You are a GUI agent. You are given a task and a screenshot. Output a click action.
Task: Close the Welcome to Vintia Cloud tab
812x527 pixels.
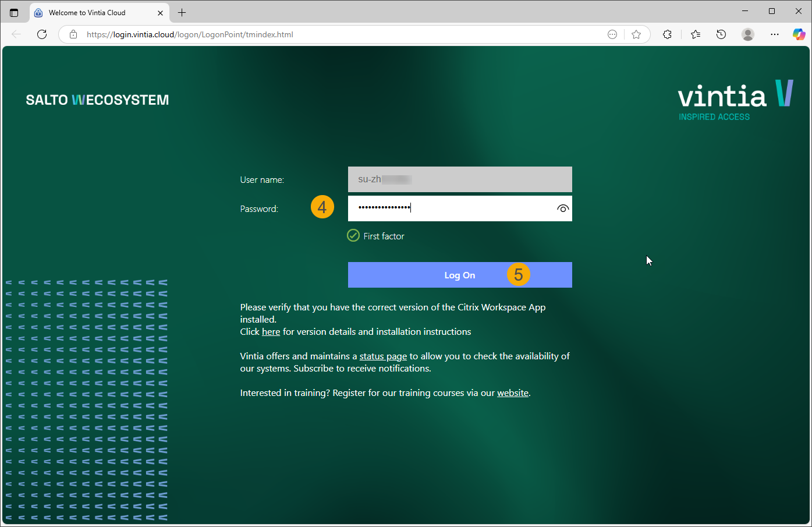(160, 12)
